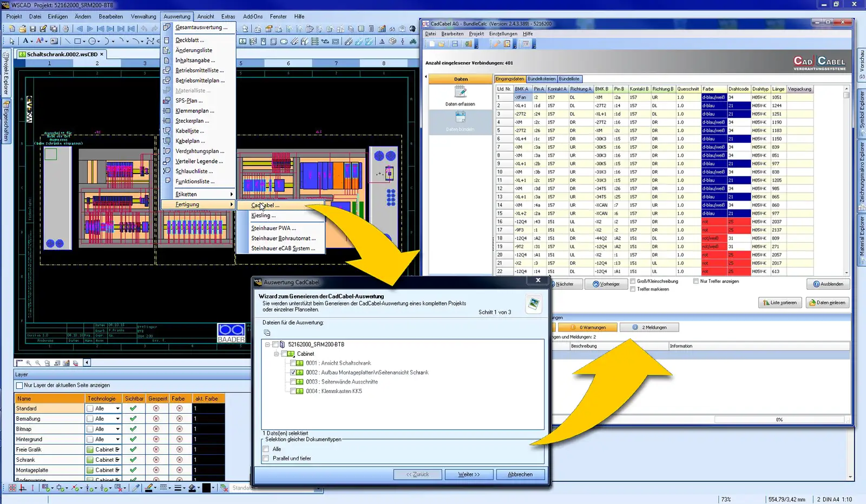This screenshot has height=504, width=866.
Task: Toggle Sichtbar checkmark for Standard layer
Action: [133, 408]
